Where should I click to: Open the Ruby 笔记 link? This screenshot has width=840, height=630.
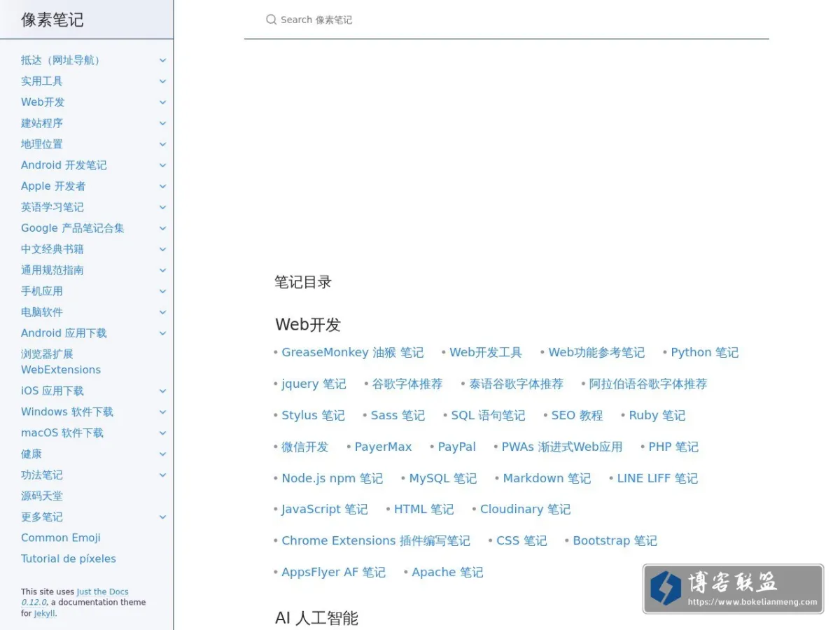[657, 415]
